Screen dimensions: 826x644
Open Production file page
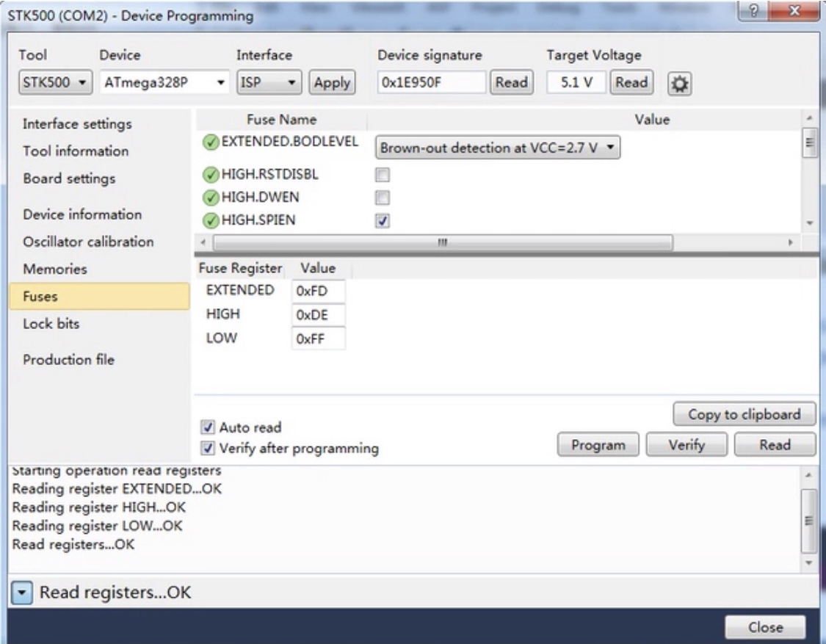(x=68, y=360)
